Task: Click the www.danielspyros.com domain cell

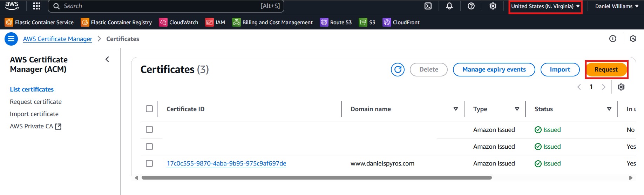Action: (382, 163)
